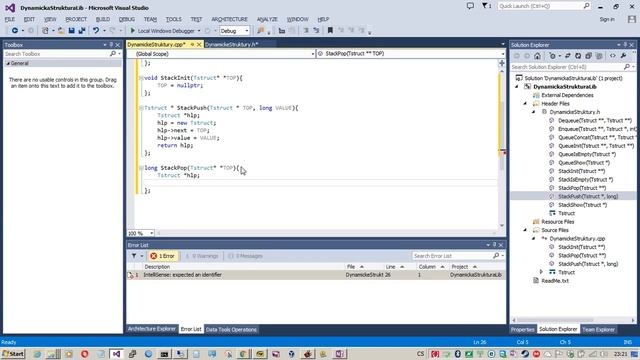Open the DEBUG menu
Viewport: 640px width, 360px height.
click(127, 19)
